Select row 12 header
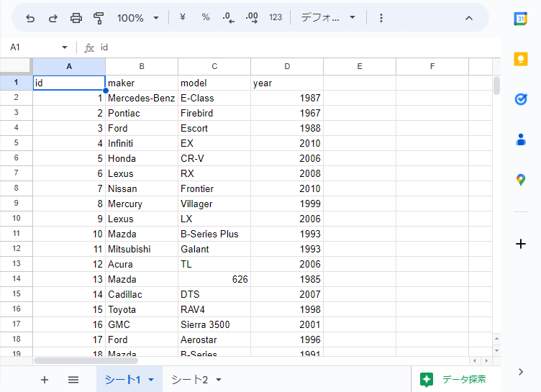 coord(17,248)
